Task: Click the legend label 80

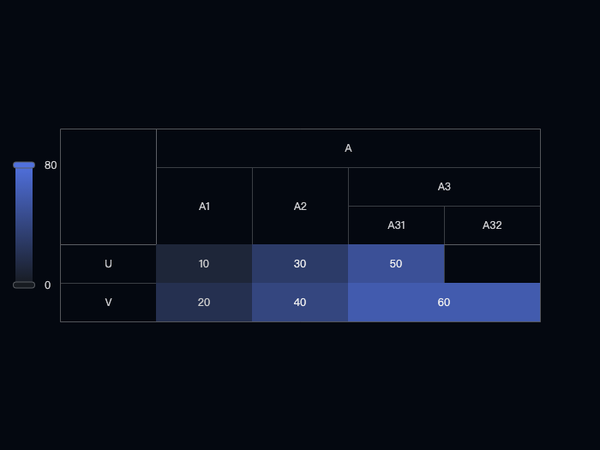Action: (x=51, y=165)
